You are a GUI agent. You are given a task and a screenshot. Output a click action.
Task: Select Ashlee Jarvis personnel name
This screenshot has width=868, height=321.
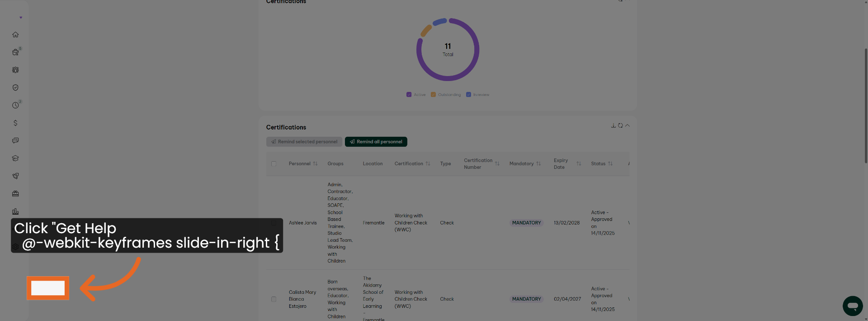click(x=303, y=223)
